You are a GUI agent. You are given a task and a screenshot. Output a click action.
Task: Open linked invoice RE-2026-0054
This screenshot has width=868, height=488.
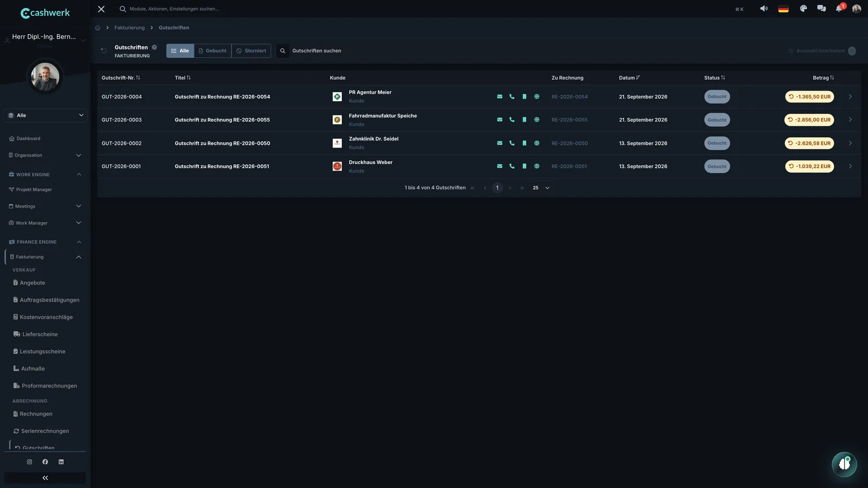click(570, 97)
